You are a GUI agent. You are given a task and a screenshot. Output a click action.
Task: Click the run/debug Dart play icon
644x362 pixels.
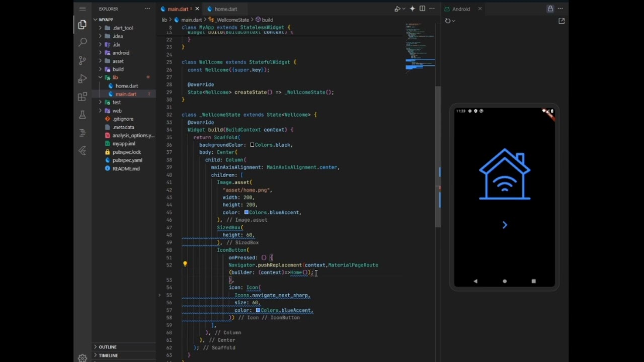pyautogui.click(x=396, y=9)
